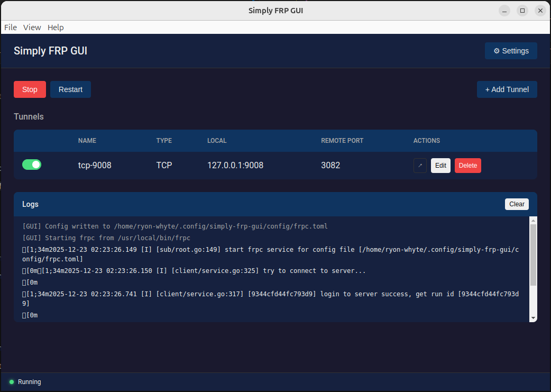The width and height of the screenshot is (551, 392).
Task: Select the NAME column header
Action: pos(87,140)
